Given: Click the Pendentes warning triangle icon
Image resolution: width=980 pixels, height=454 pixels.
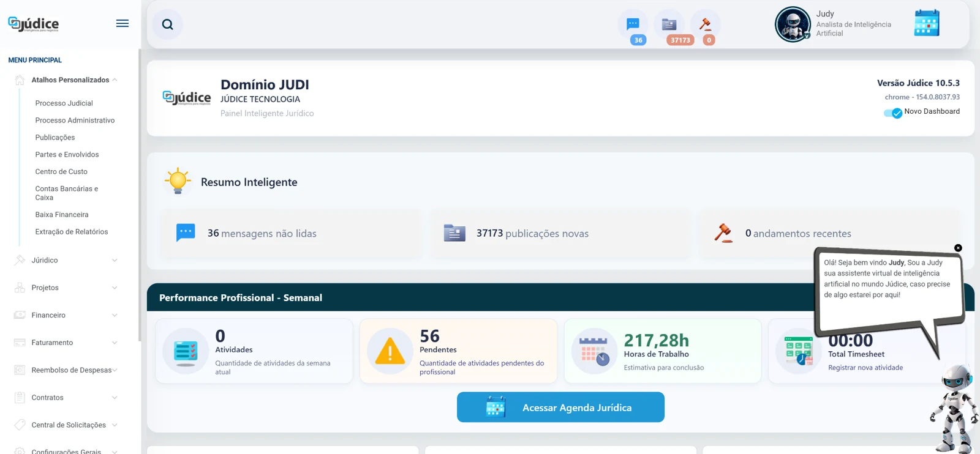Looking at the screenshot, I should click(x=390, y=351).
